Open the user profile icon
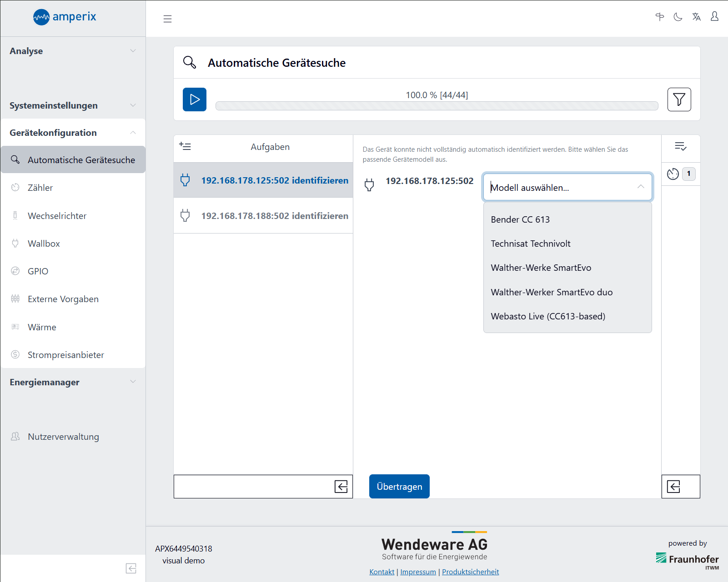This screenshot has width=728, height=582. [714, 17]
